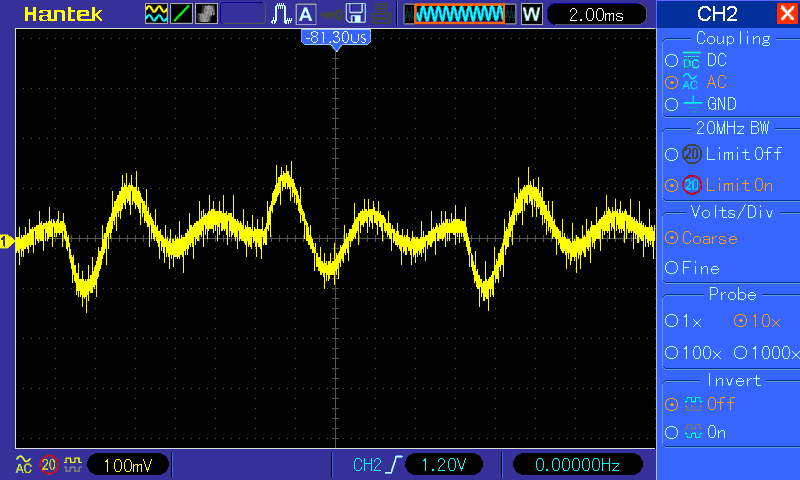Click the bandwidth limit 20 status icon at bottom
This screenshot has height=480, width=800.
point(49,465)
